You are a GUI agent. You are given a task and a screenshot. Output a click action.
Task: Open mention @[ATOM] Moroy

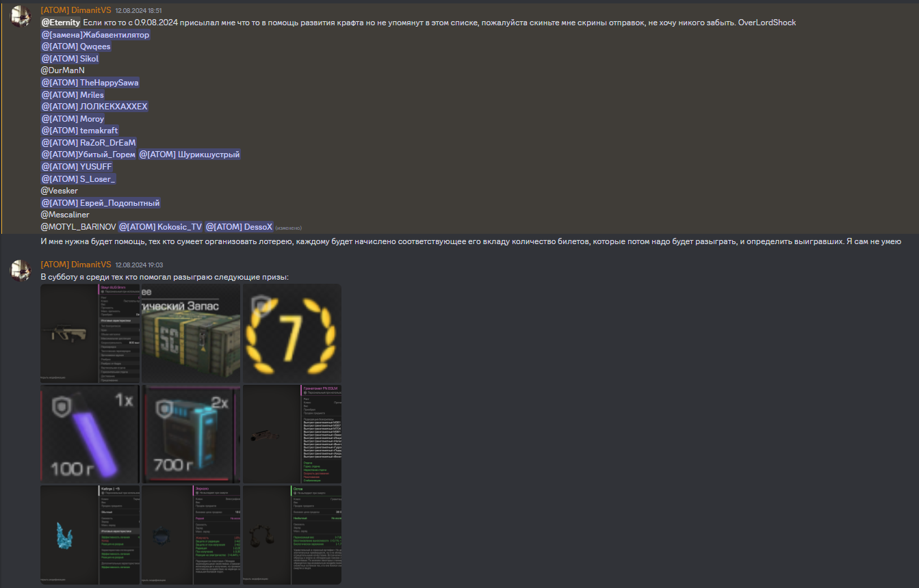tap(73, 119)
